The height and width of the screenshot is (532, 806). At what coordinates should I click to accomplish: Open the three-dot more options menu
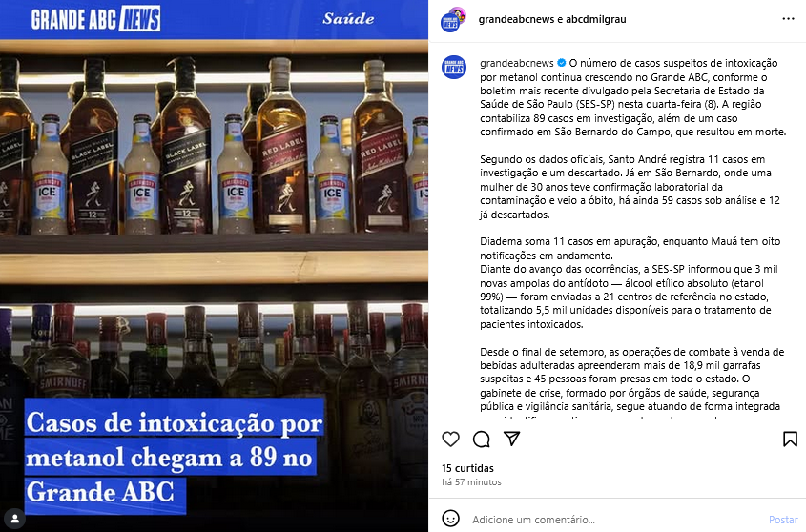[x=788, y=19]
